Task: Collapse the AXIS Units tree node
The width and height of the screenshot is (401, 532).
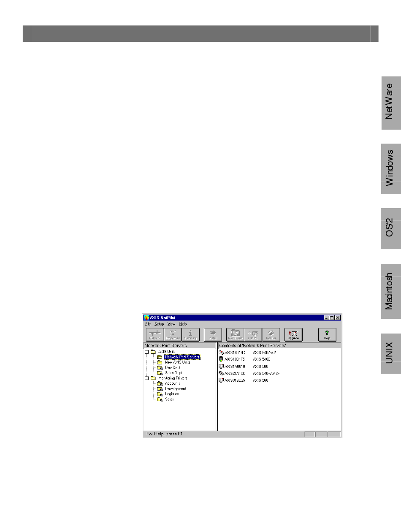Action: (147, 351)
